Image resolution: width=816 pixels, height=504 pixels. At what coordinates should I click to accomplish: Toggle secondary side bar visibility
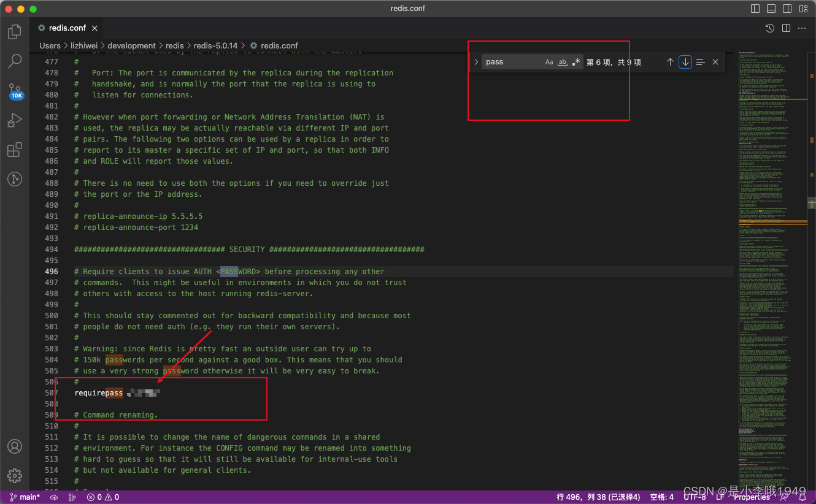coord(788,9)
